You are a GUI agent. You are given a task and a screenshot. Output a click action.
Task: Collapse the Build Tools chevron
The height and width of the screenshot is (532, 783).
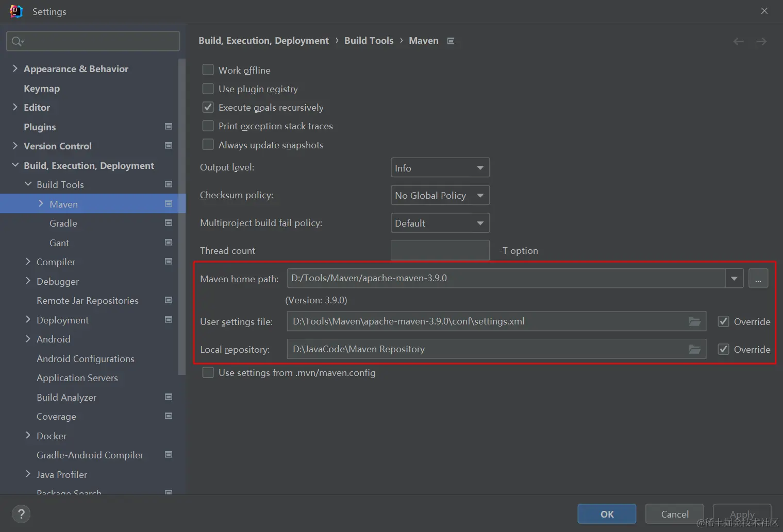[x=28, y=184]
